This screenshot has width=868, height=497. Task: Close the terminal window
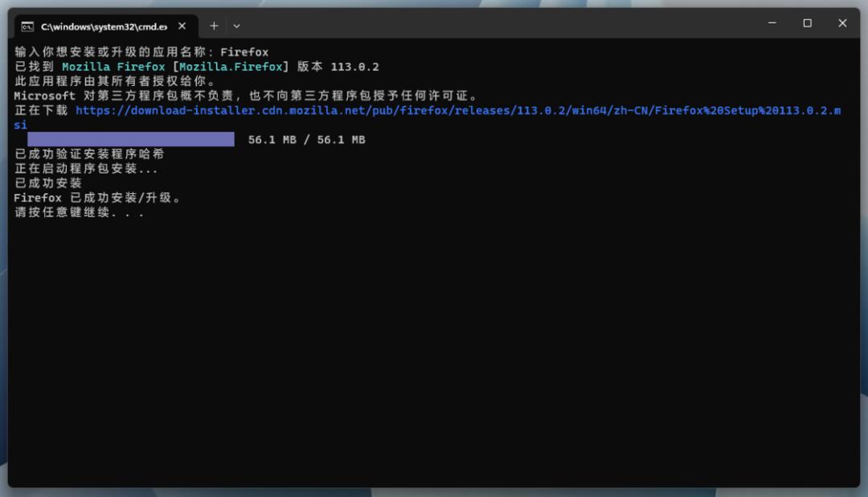pos(842,23)
